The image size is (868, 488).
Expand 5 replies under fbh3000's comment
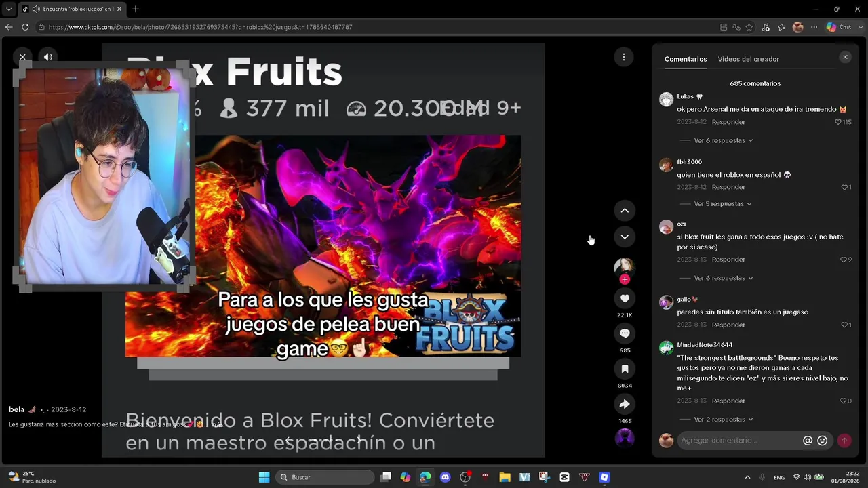pos(722,204)
